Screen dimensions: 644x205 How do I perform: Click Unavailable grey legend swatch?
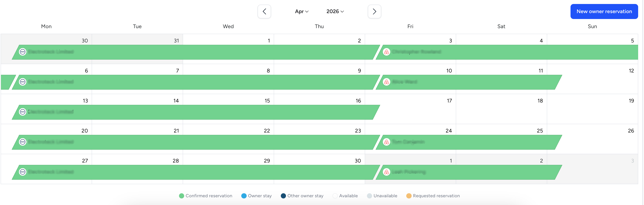[369, 196]
